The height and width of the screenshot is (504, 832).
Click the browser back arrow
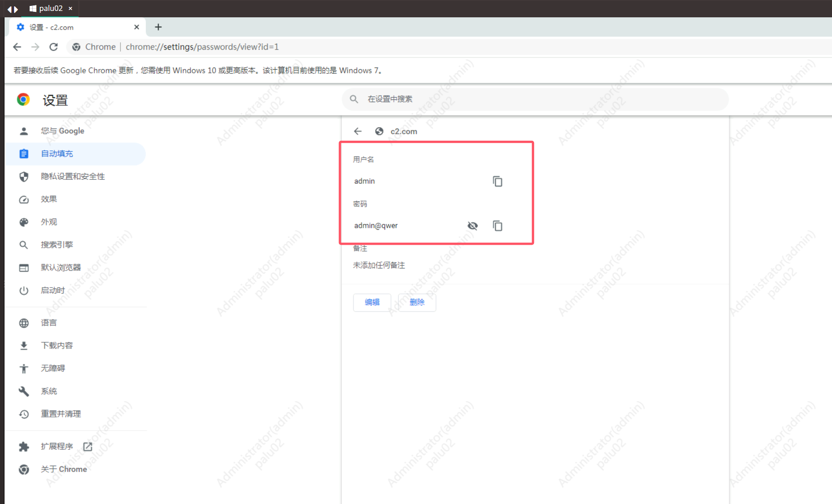[x=17, y=47]
